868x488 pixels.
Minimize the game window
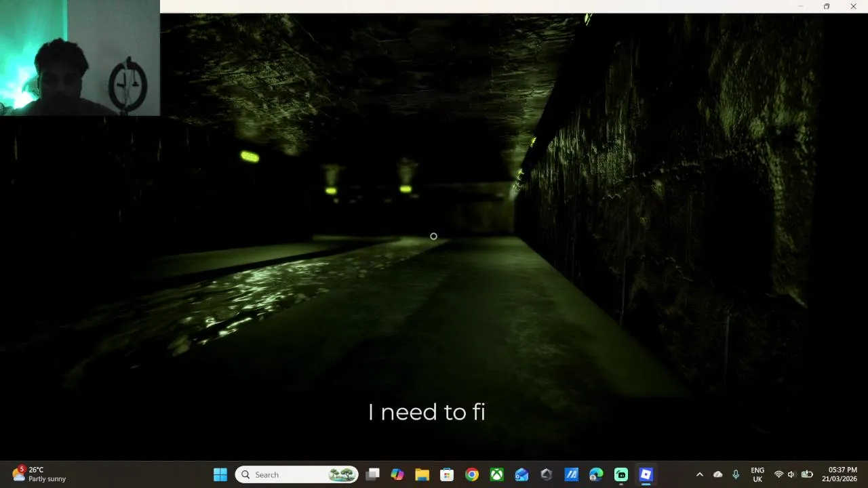800,6
